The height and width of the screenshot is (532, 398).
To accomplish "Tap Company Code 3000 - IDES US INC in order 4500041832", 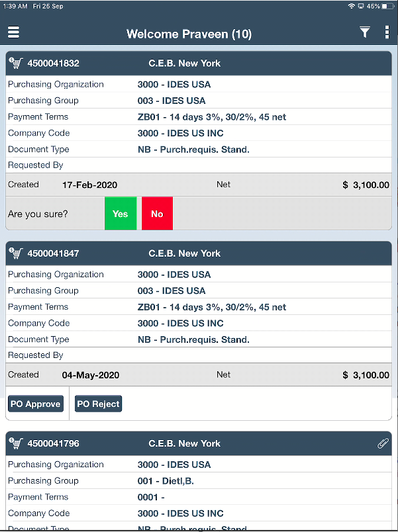I will tap(181, 134).
